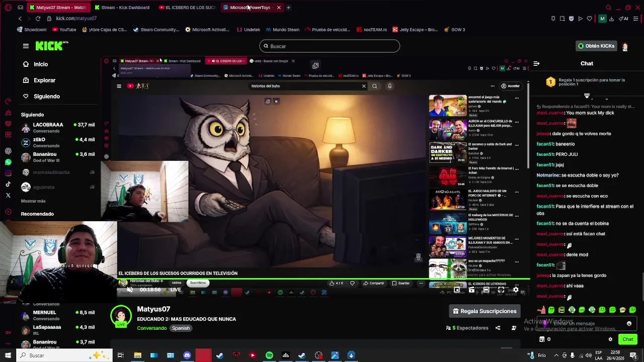644x362 pixels.
Task: Open Mundo Steam bookmark
Action: tap(282, 30)
